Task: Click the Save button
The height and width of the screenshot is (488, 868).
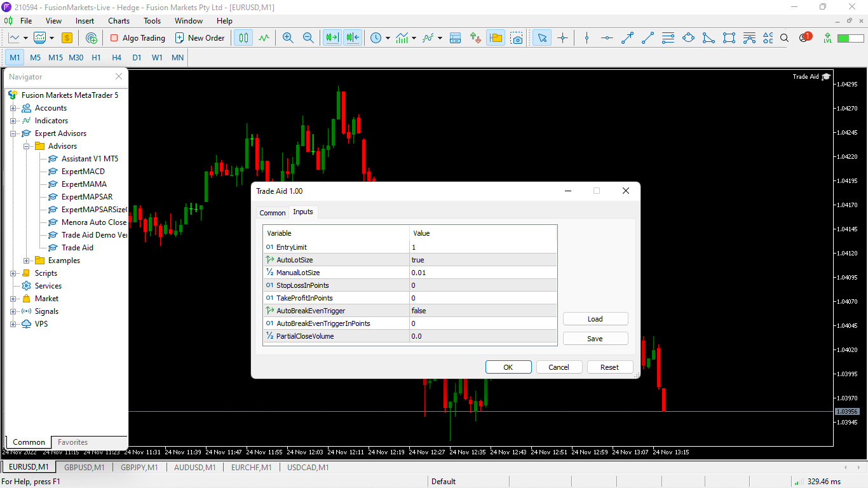Action: pyautogui.click(x=595, y=339)
